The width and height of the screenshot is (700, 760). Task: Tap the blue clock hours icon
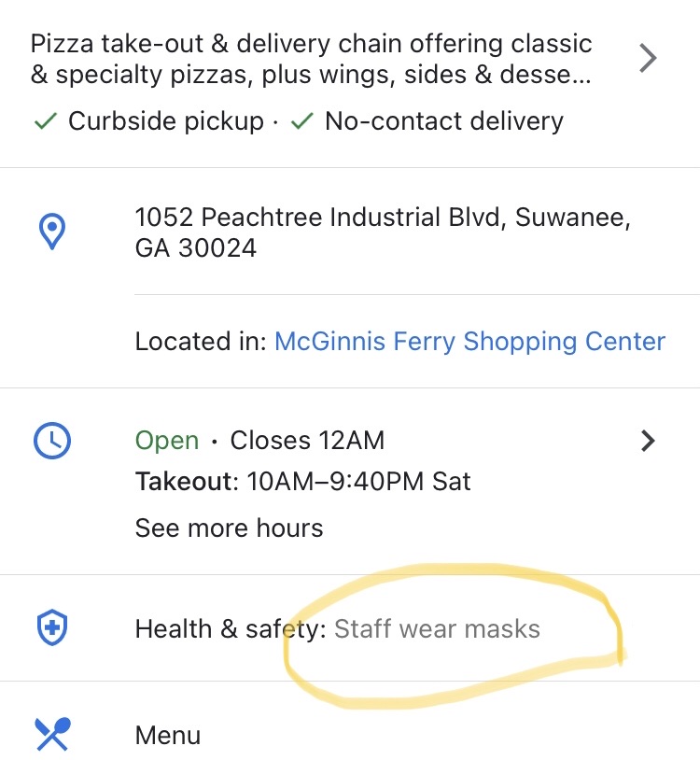[x=52, y=440]
